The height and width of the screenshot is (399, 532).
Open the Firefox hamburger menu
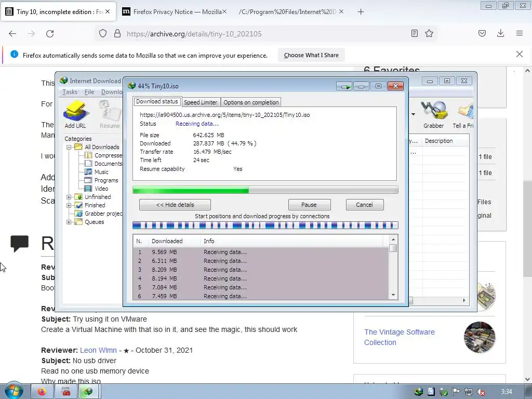coord(520,33)
